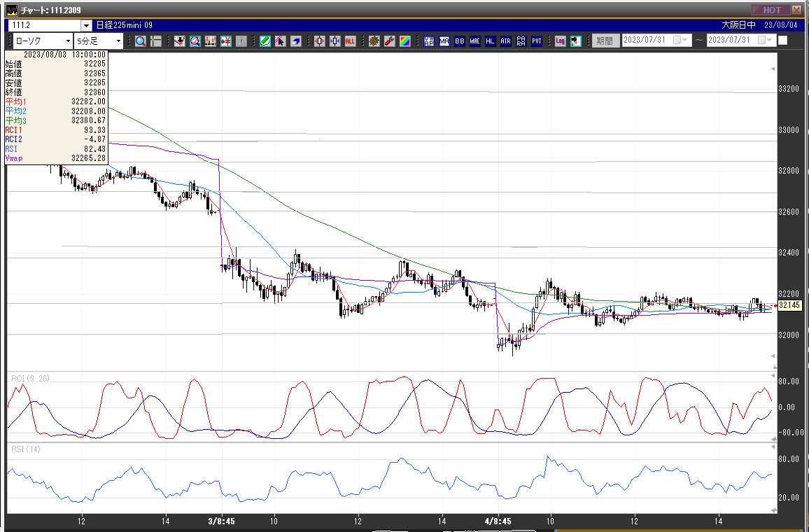The image size is (809, 532).
Task: Open the ローソク chart type dropdown
Action: (68, 41)
